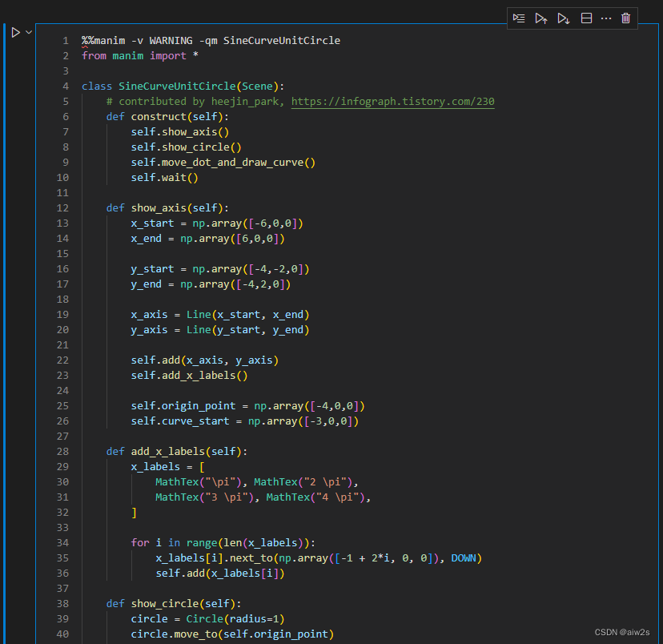Click 'self.add(x_axis, y_axis)' line

(x=205, y=360)
